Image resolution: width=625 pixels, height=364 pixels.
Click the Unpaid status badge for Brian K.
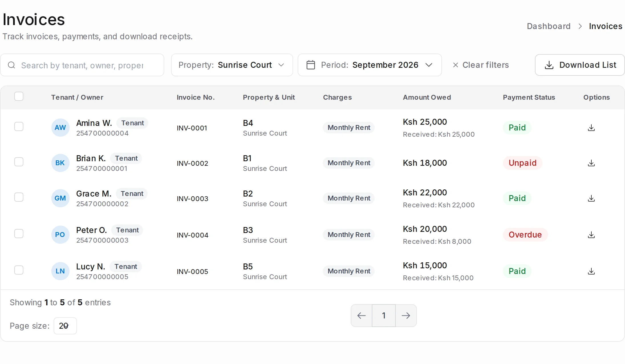[x=523, y=163]
